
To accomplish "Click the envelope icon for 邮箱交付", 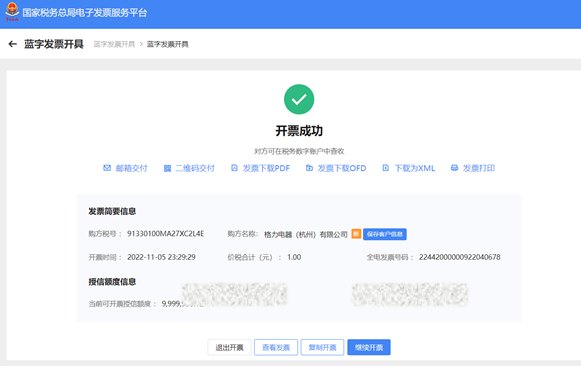I will 107,168.
